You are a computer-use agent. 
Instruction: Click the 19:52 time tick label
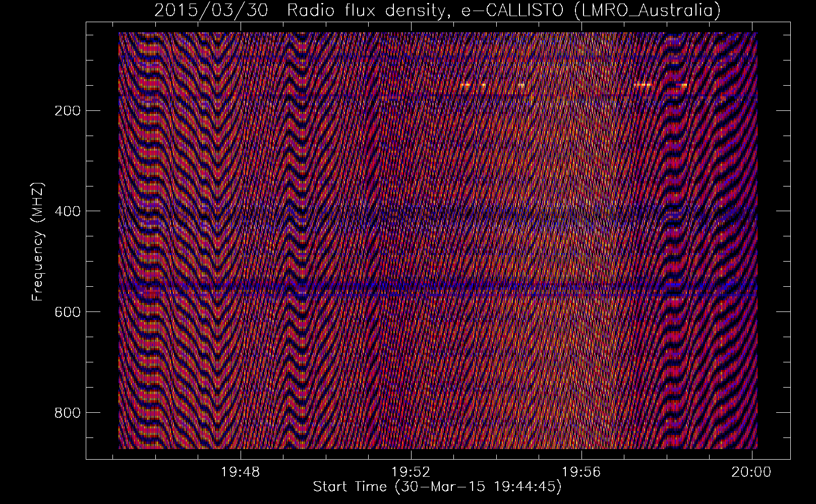412,472
